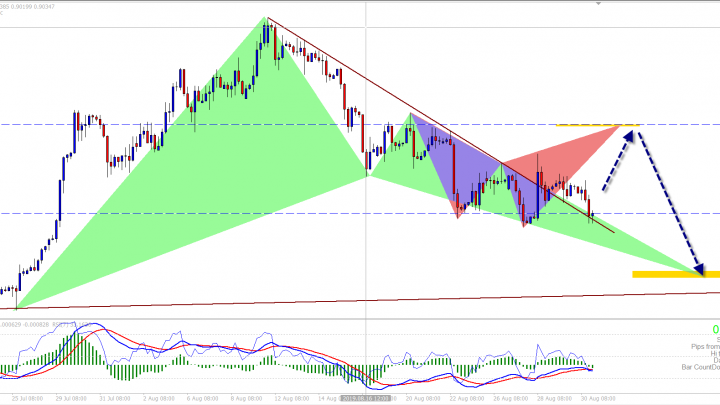Click the highest peak candle of the chart
The width and height of the screenshot is (720, 405).
[267, 32]
